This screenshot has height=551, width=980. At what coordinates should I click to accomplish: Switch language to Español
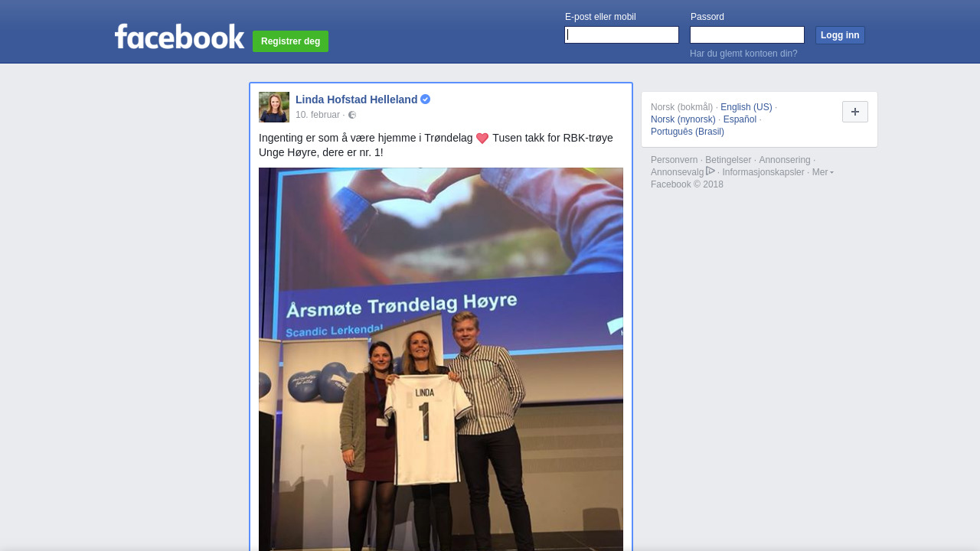click(x=740, y=119)
